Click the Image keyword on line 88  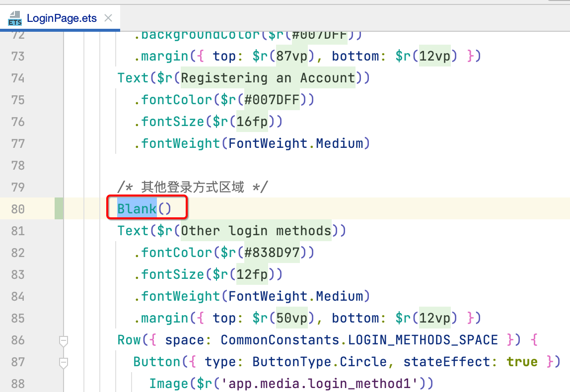point(169,384)
